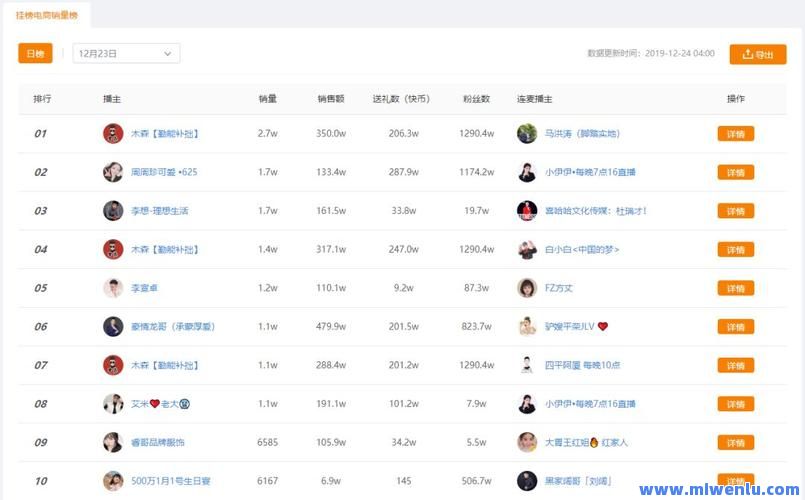Click 大胃王红姐 linked streamer avatar

coord(527,442)
